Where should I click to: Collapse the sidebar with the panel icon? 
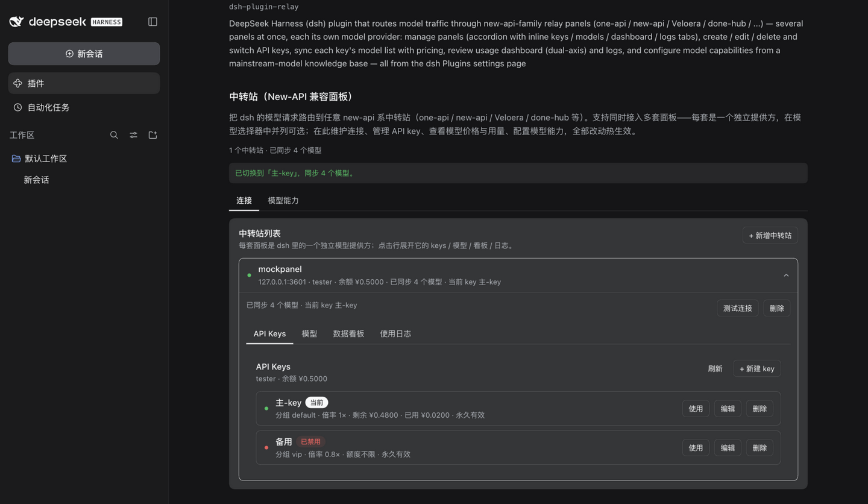153,22
